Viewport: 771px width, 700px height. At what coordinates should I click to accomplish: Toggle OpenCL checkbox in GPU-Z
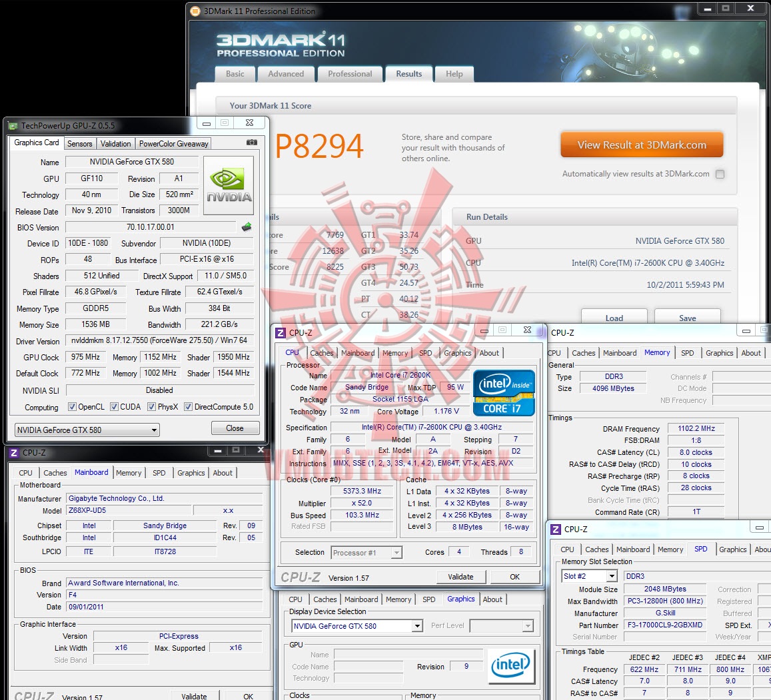tap(72, 406)
